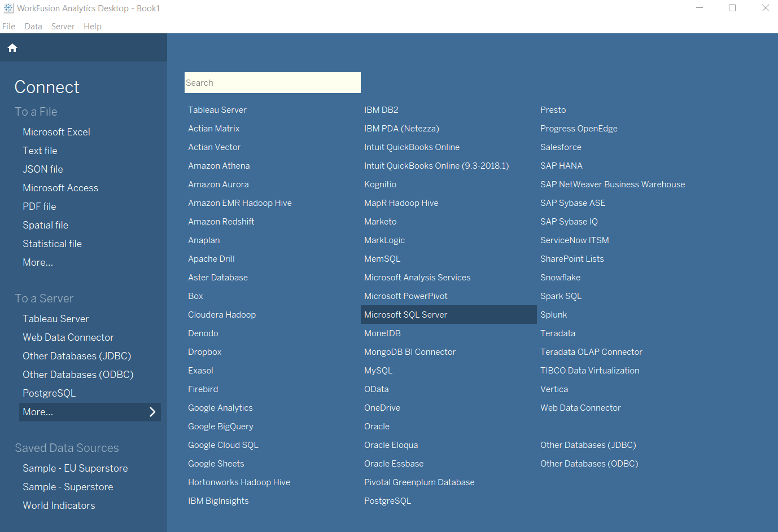Go to the home start page icon
This screenshot has width=778, height=532.
[12, 48]
